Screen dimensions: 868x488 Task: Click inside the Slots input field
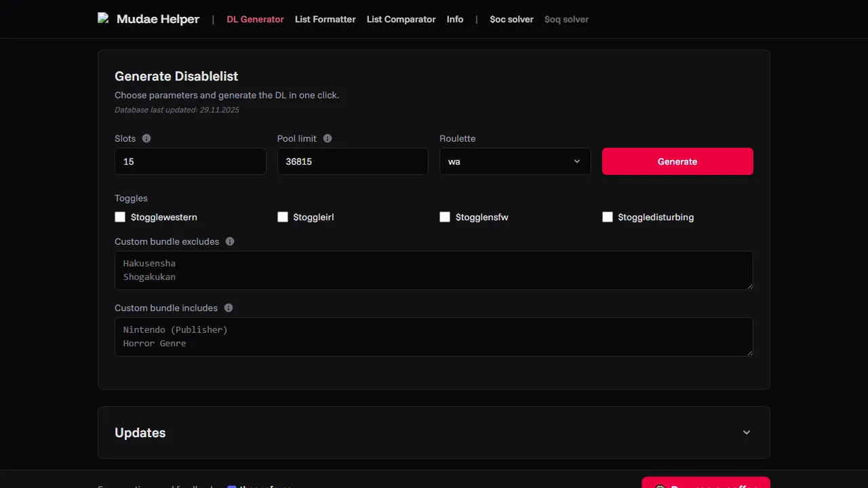[x=190, y=161]
